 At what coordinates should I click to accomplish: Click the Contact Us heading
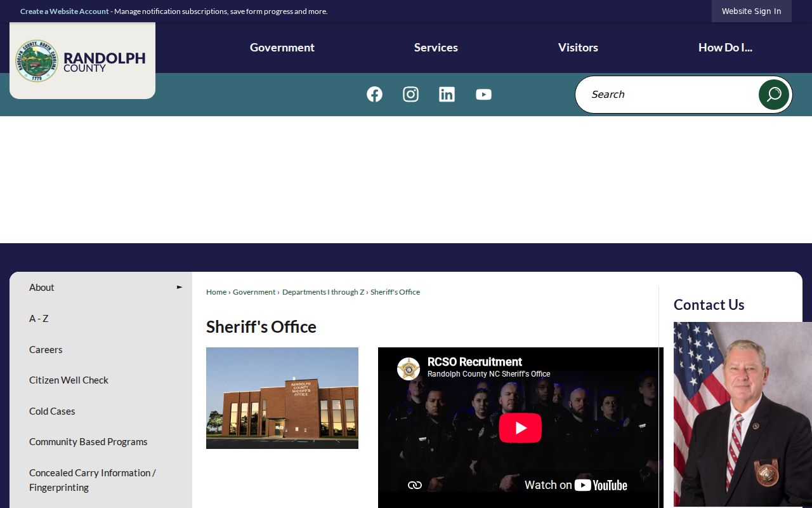tap(709, 305)
